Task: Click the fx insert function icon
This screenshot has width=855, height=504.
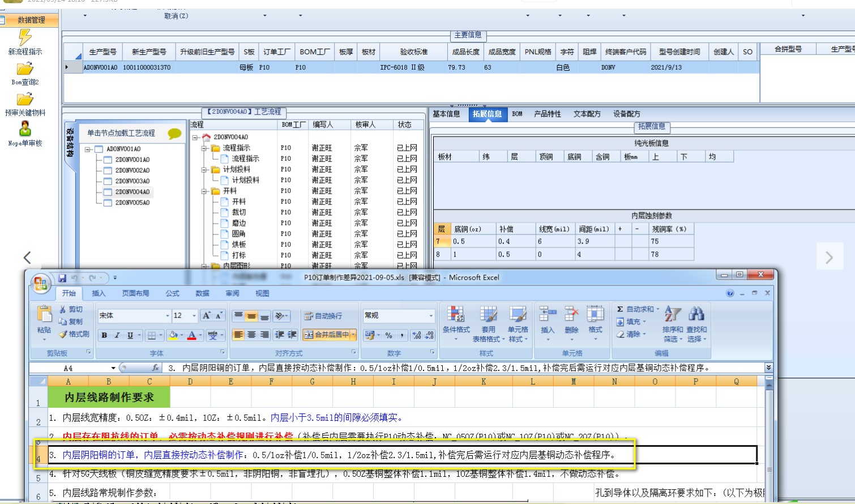Action: point(155,368)
